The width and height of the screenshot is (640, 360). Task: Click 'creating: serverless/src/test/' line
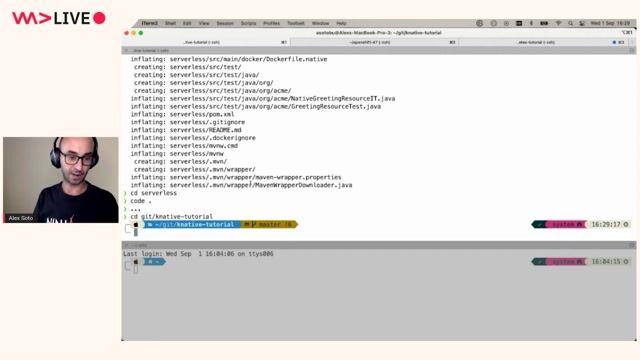pyautogui.click(x=187, y=67)
